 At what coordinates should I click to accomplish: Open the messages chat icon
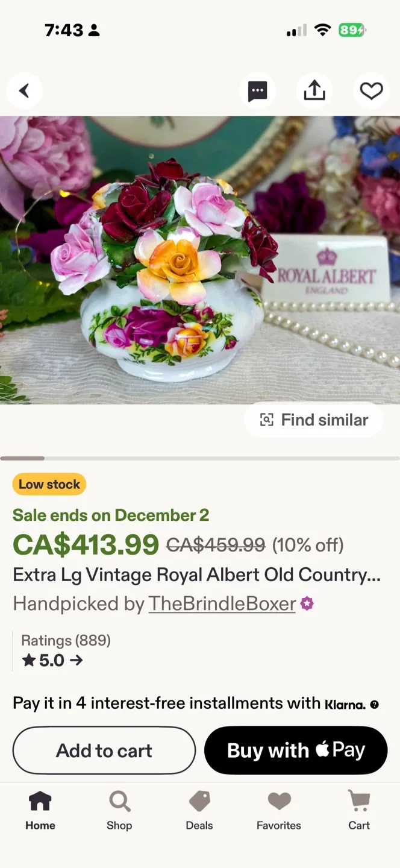[x=258, y=90]
